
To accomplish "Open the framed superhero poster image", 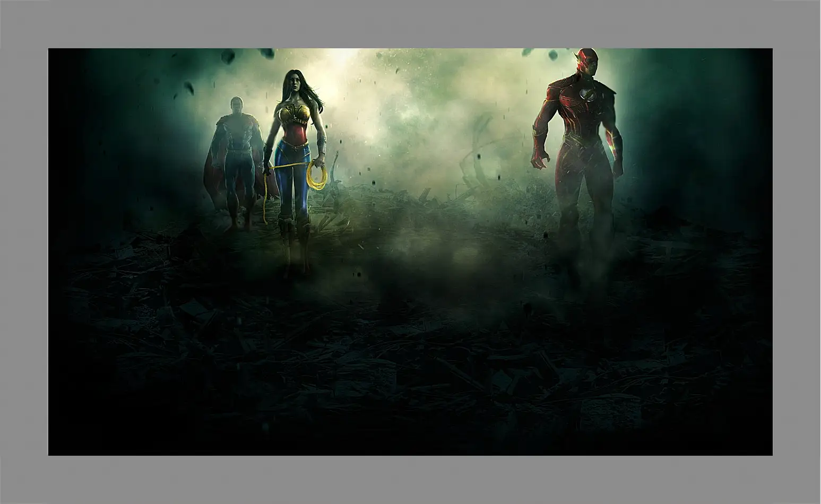I will click(x=410, y=252).
